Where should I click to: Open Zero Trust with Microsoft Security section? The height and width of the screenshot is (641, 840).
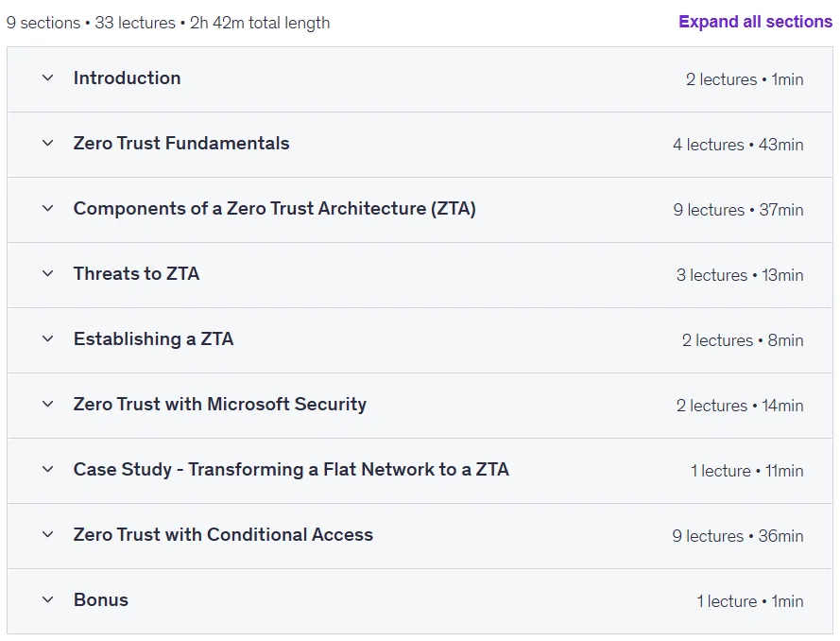pyautogui.click(x=219, y=404)
